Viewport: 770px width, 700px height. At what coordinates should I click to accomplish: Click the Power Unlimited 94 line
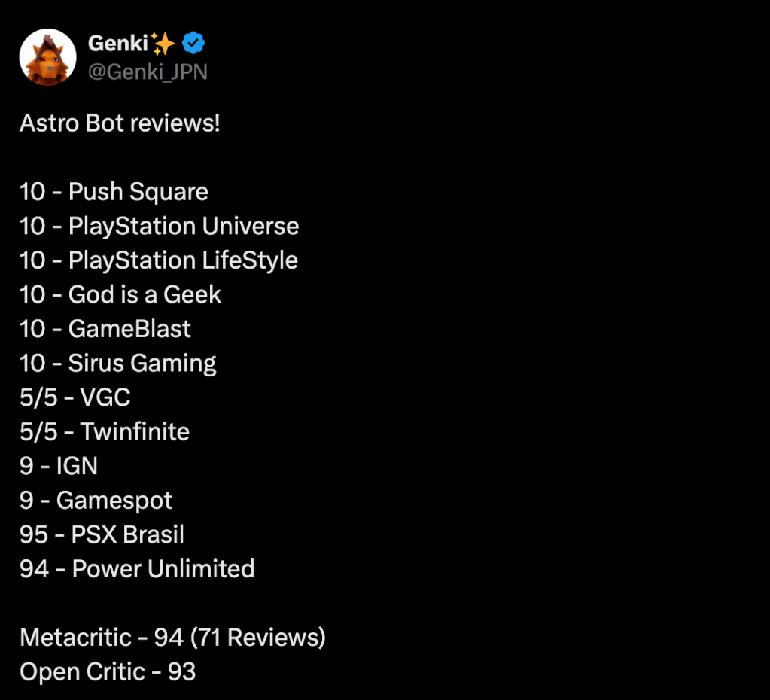click(137, 568)
